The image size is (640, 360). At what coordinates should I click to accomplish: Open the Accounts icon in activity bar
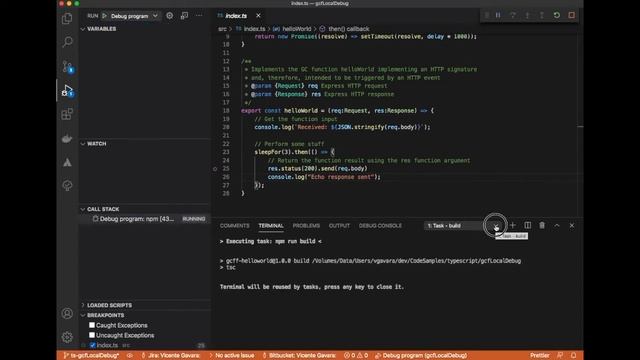pyautogui.click(x=67, y=313)
